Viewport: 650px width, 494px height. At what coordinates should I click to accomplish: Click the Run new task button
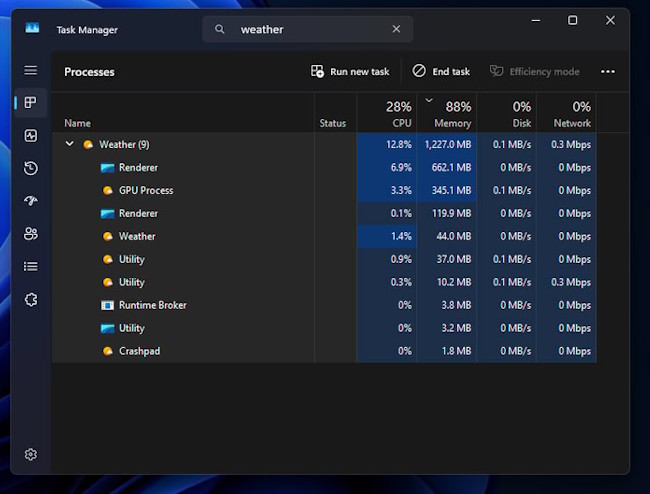[x=350, y=72]
